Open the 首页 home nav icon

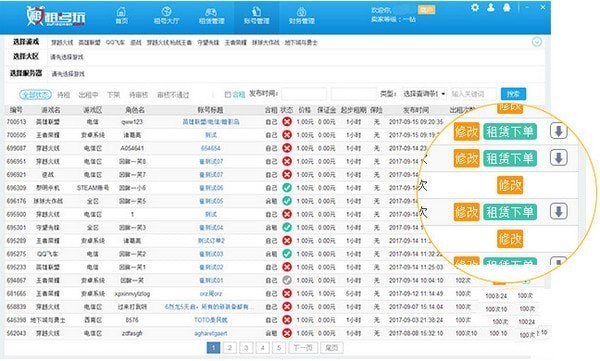[x=121, y=16]
